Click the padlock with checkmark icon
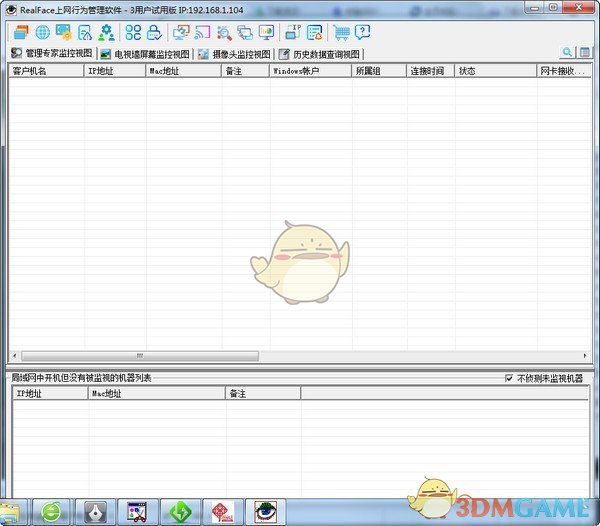 [x=154, y=33]
